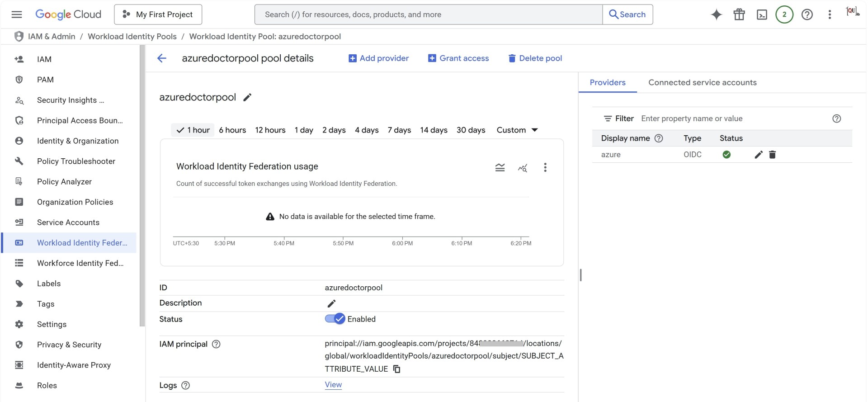Click the Add provider button

pos(378,58)
